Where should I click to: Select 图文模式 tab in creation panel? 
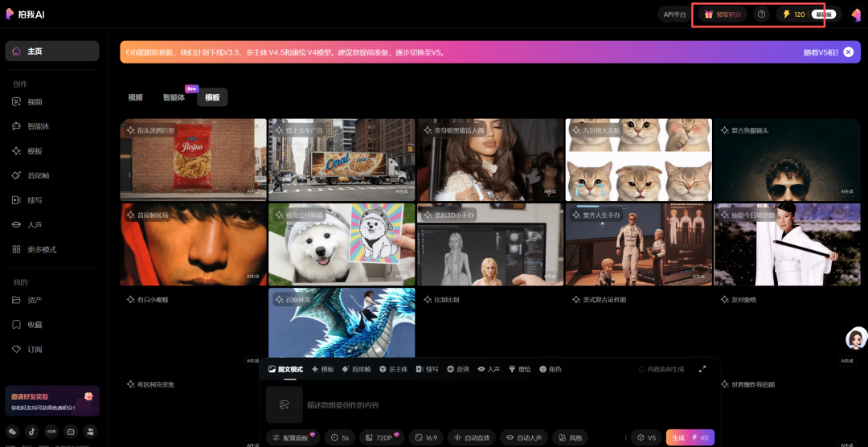(x=285, y=369)
